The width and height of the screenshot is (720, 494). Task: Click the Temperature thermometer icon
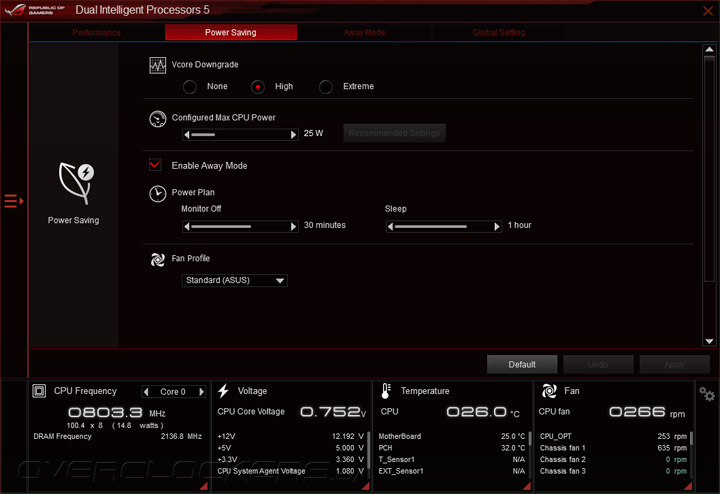click(x=386, y=391)
